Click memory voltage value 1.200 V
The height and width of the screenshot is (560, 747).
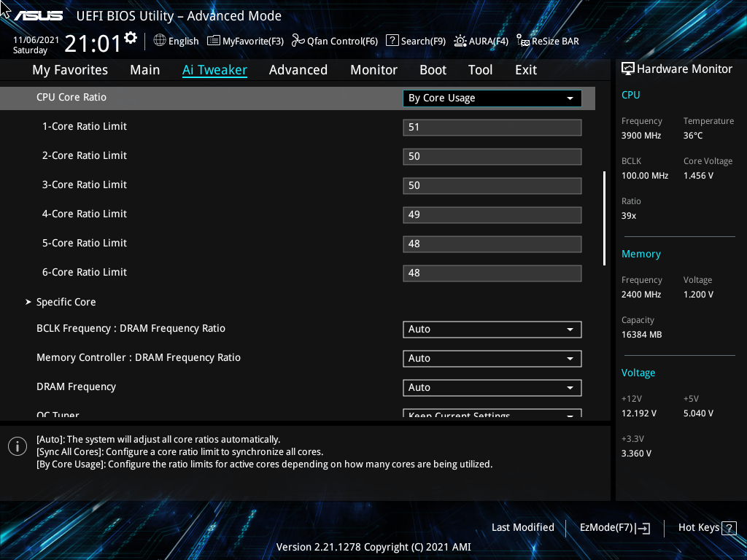point(698,295)
